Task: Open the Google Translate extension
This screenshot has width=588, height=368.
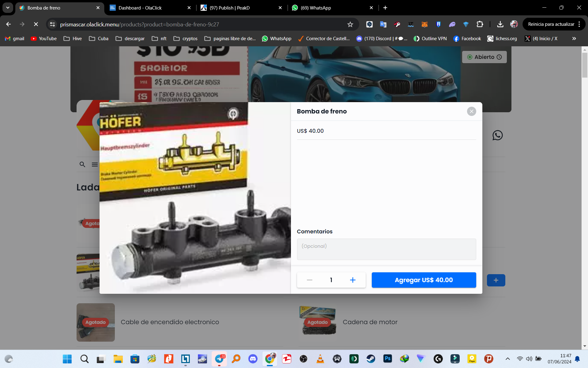Action: [383, 24]
